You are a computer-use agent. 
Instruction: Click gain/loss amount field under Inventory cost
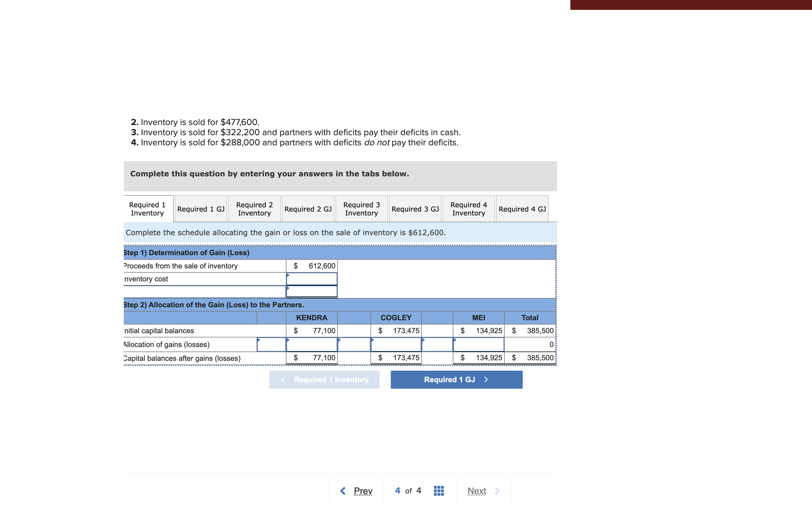tap(312, 292)
